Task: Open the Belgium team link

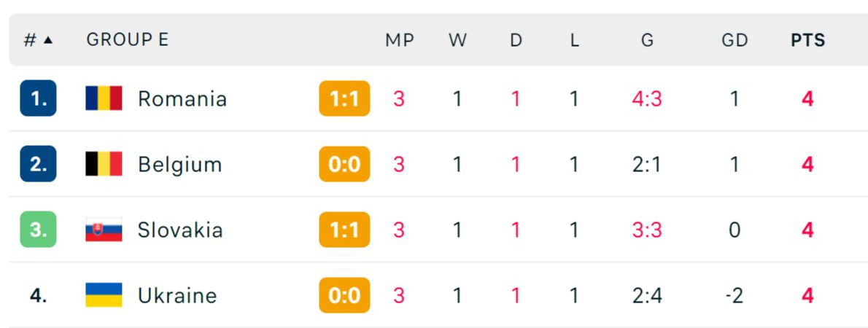Action: (179, 164)
